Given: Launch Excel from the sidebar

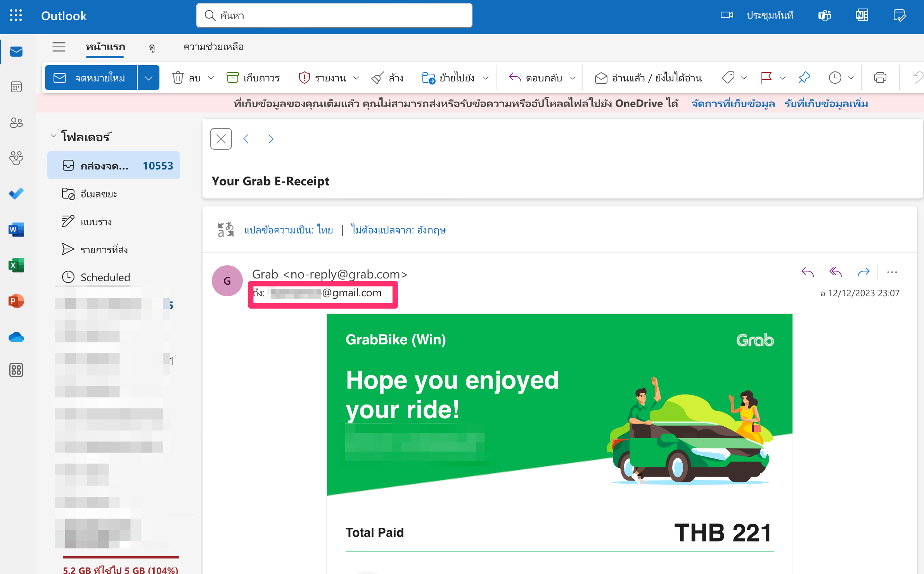Looking at the screenshot, I should click(16, 265).
